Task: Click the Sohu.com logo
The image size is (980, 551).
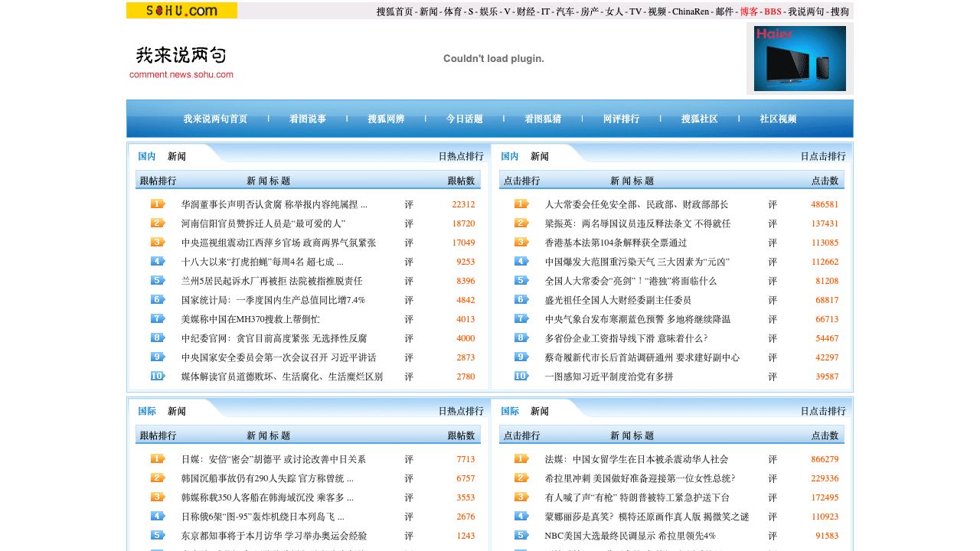Action: [x=181, y=11]
